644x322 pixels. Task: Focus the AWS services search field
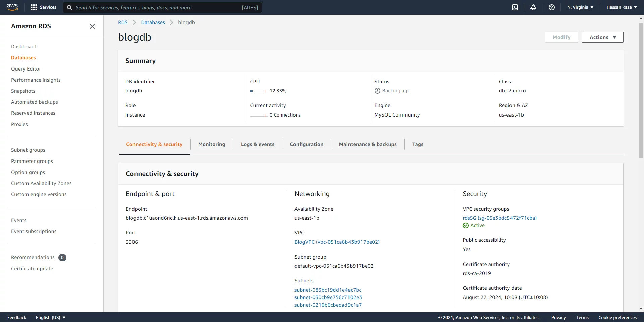tap(162, 7)
